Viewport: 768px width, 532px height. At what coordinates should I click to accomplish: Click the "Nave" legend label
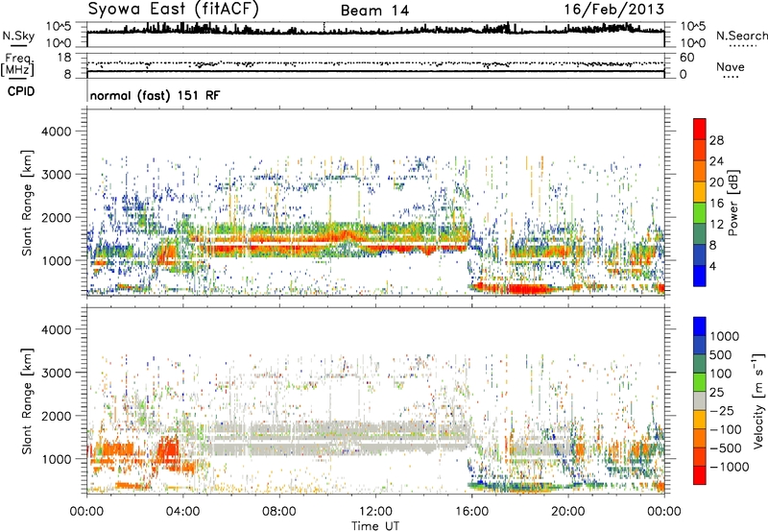coord(730,66)
